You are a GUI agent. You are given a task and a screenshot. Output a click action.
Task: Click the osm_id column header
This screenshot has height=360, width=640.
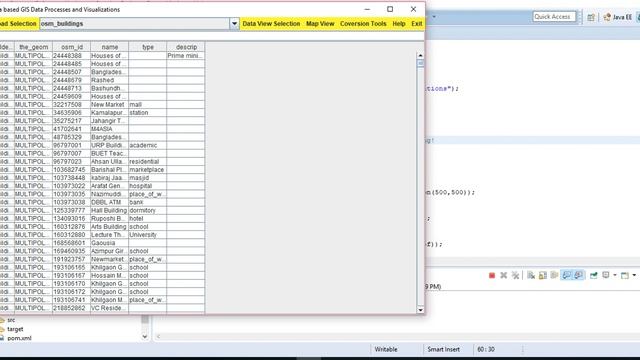point(71,47)
